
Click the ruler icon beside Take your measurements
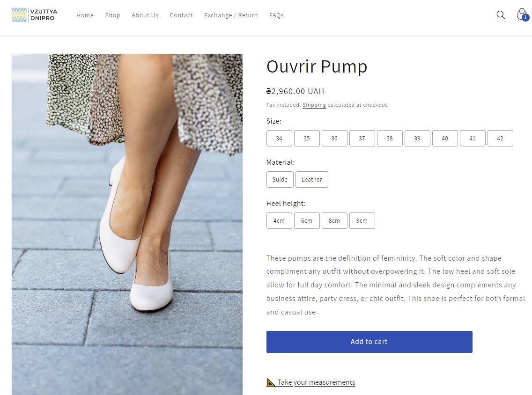coord(271,382)
